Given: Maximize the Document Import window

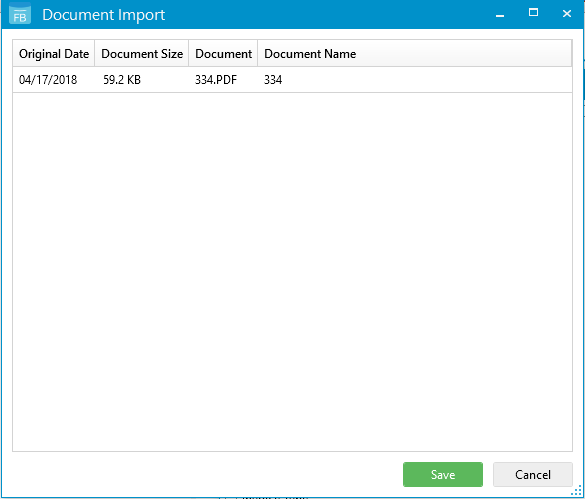Looking at the screenshot, I should tap(534, 13).
